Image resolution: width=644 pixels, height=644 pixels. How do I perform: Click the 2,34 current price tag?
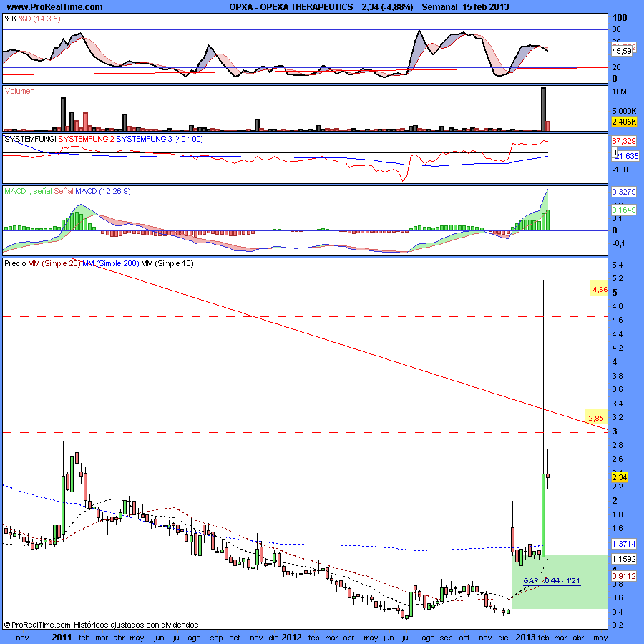pyautogui.click(x=620, y=477)
